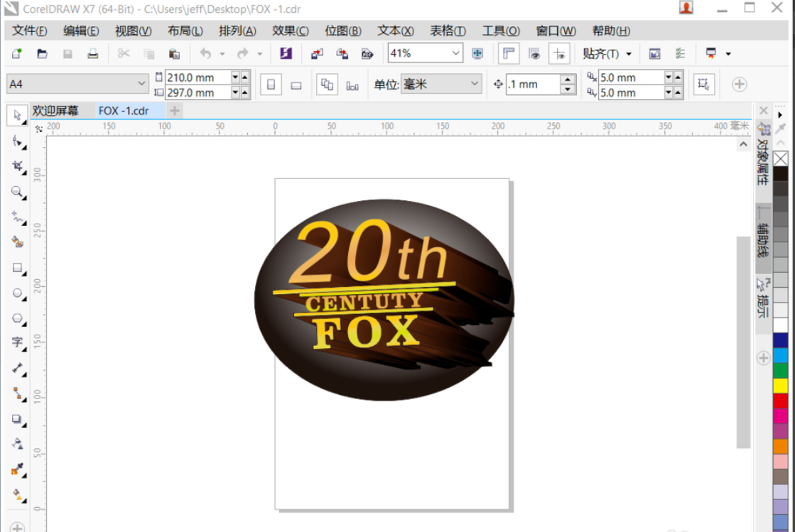Click the Print icon in toolbar
This screenshot has height=532, width=795.
[92, 54]
